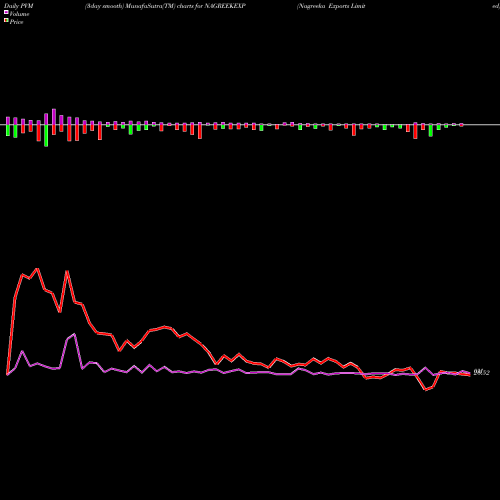This screenshot has width=500, height=500.
Task: Click the Volume legend color swatch
Action: click(x=6, y=13)
